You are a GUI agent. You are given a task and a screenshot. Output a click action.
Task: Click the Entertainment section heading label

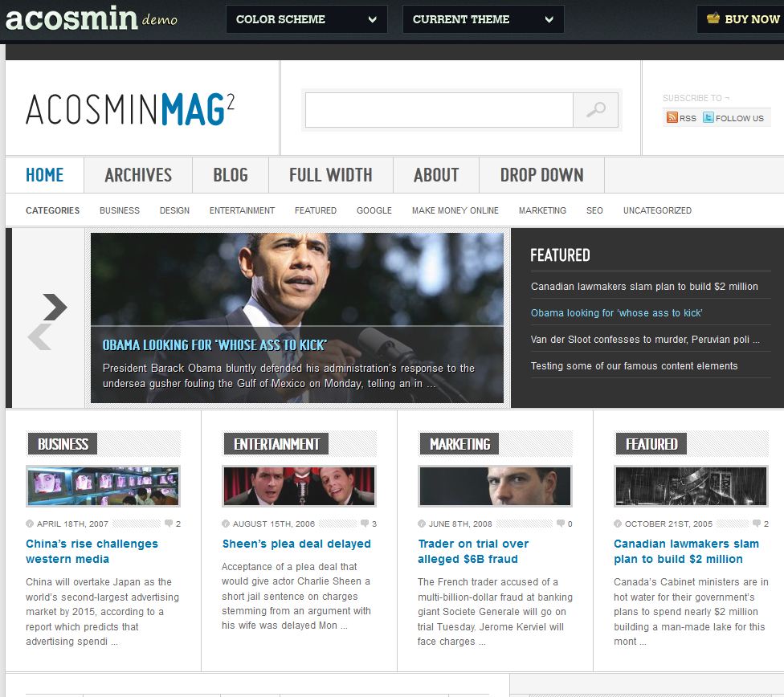point(276,444)
